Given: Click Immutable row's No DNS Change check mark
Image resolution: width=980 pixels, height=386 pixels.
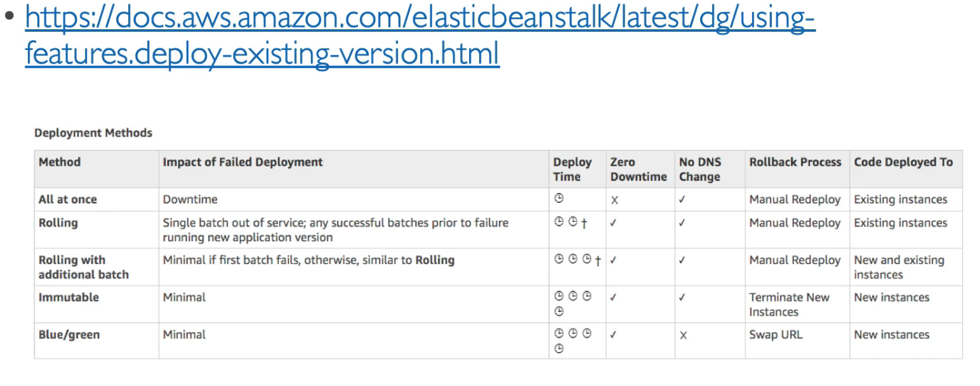Looking at the screenshot, I should (682, 297).
